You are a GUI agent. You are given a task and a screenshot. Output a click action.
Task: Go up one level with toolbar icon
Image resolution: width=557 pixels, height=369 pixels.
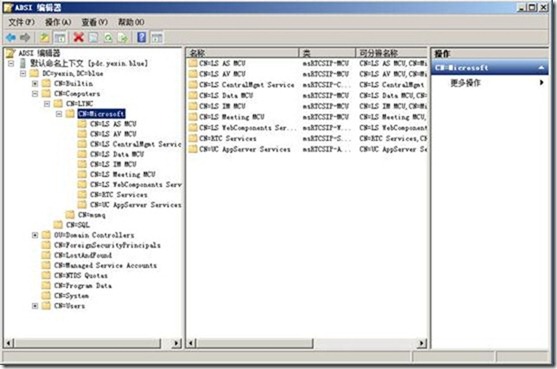(44, 37)
